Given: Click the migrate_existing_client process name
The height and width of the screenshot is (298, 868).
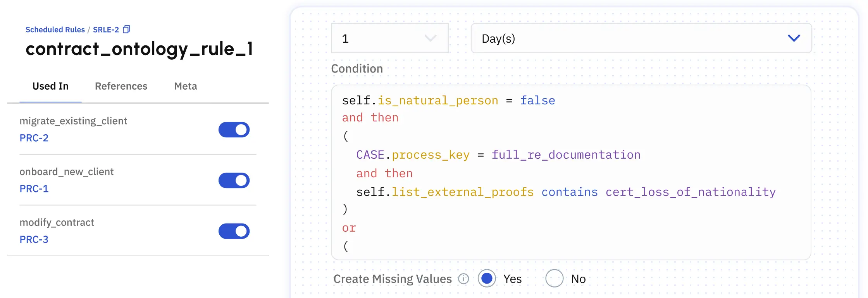Looking at the screenshot, I should 73,121.
